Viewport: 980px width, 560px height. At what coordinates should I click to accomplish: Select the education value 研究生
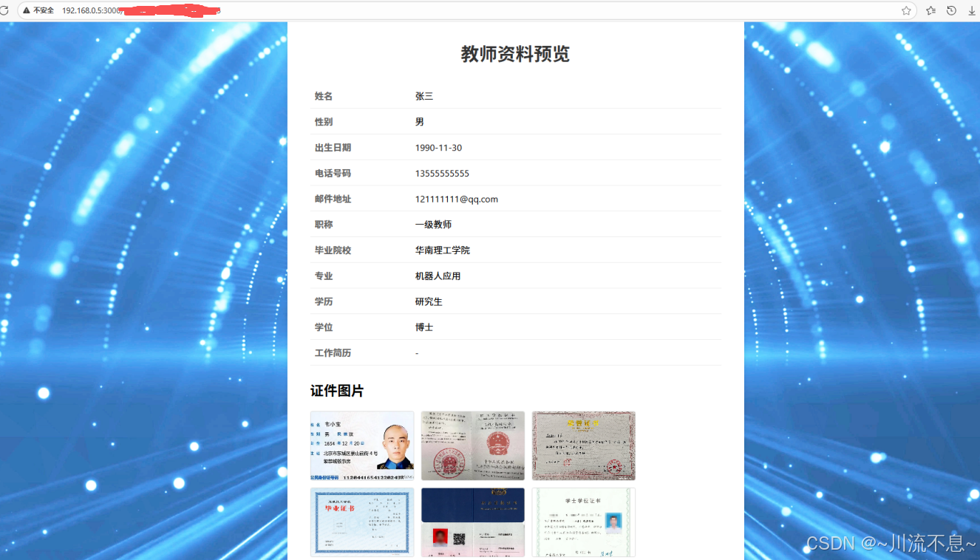coord(429,301)
